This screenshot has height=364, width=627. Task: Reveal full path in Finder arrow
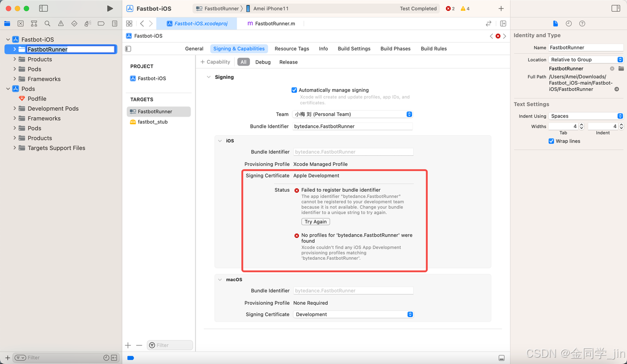click(617, 89)
